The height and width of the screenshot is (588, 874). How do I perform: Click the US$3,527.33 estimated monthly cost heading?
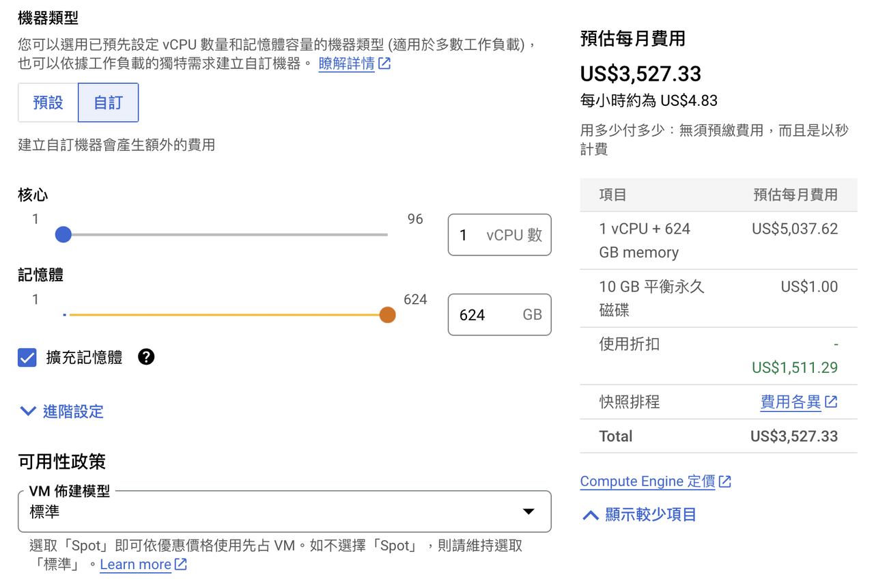640,74
